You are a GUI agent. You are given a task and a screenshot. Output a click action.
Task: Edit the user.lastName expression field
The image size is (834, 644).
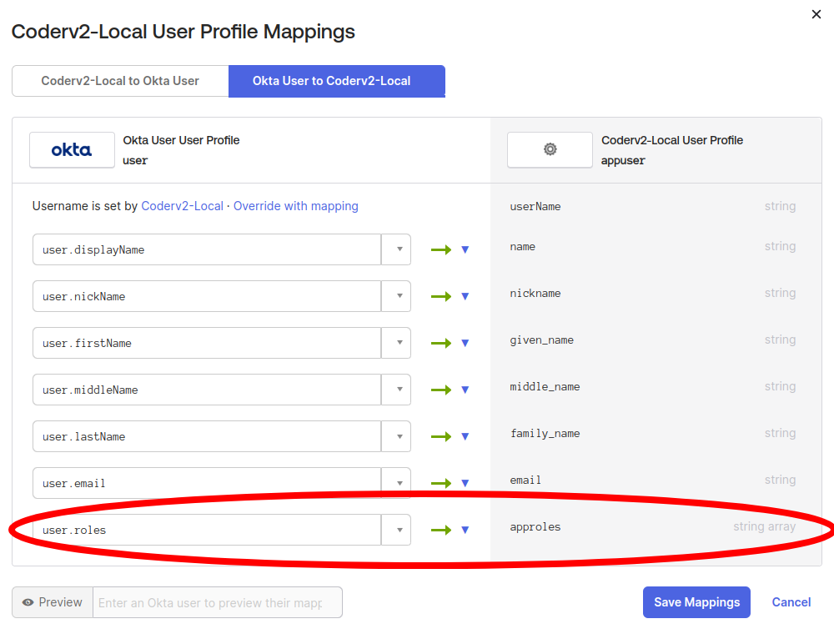207,436
